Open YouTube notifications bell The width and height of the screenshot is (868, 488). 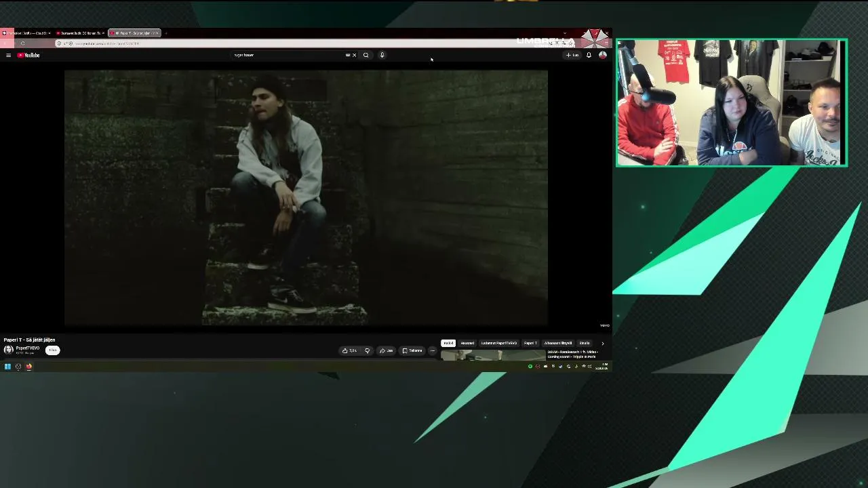[589, 55]
